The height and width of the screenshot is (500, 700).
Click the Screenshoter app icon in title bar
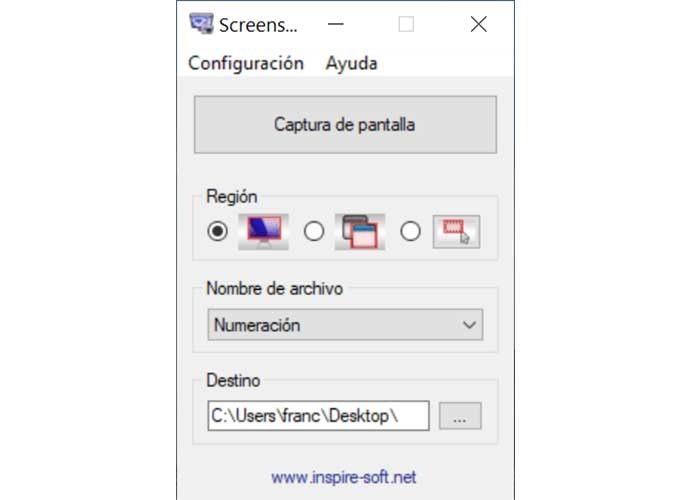click(201, 24)
